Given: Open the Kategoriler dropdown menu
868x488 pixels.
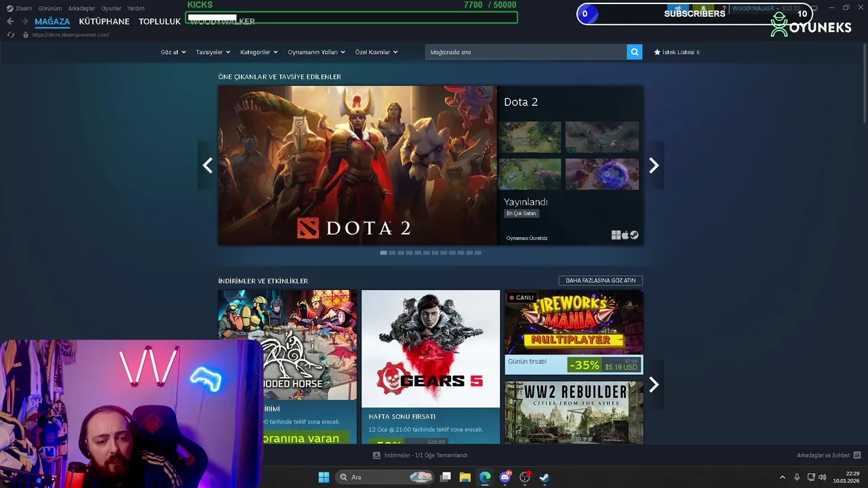Looking at the screenshot, I should [x=259, y=52].
